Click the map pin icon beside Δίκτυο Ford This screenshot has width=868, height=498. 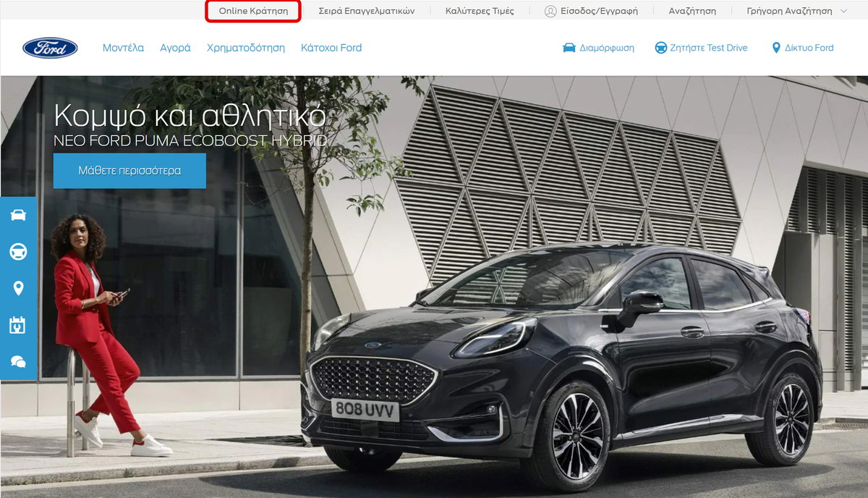click(777, 48)
